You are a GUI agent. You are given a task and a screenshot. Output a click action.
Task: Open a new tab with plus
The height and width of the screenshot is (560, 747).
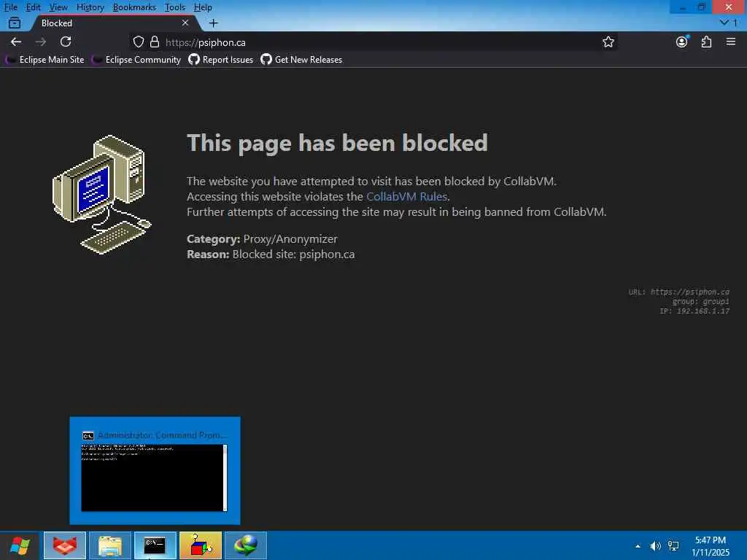click(x=214, y=23)
